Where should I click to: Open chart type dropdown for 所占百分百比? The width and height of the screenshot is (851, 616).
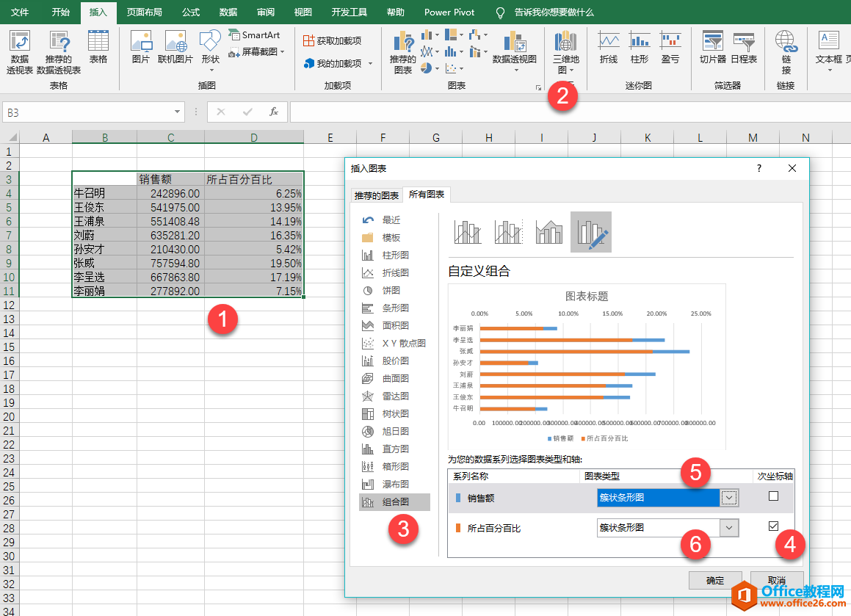coord(729,528)
